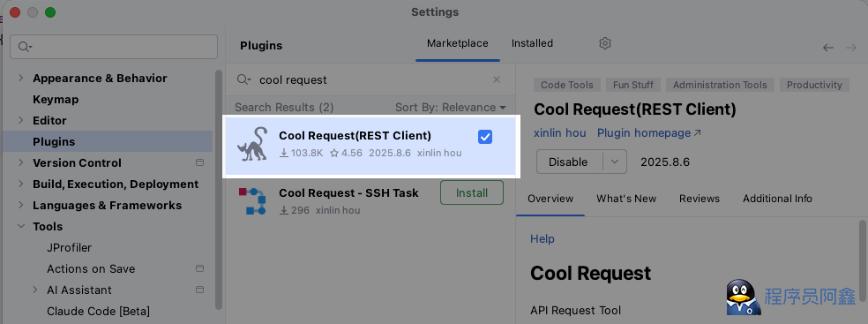Click the Version Control project-level settings icon
This screenshot has width=868, height=324.
pyautogui.click(x=200, y=162)
